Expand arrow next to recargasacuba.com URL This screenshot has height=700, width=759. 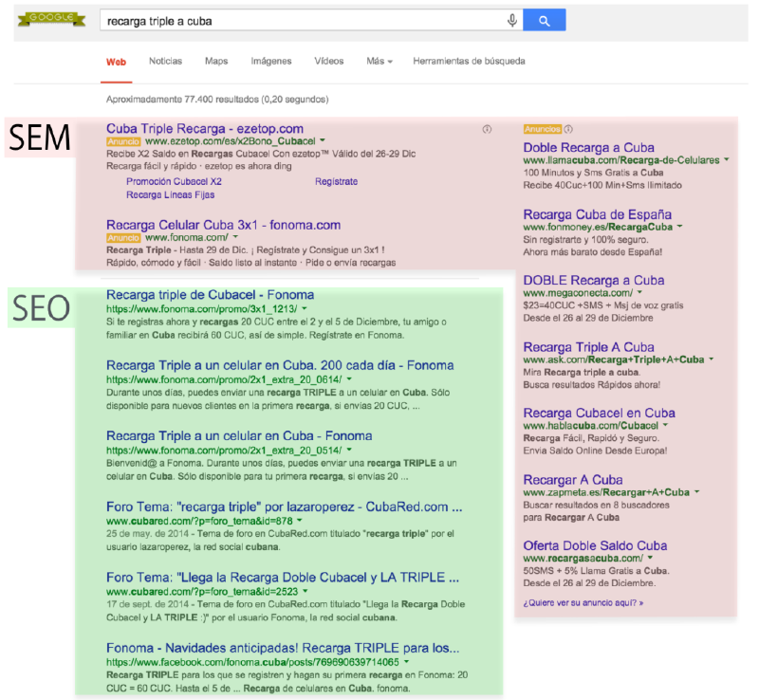click(x=651, y=558)
